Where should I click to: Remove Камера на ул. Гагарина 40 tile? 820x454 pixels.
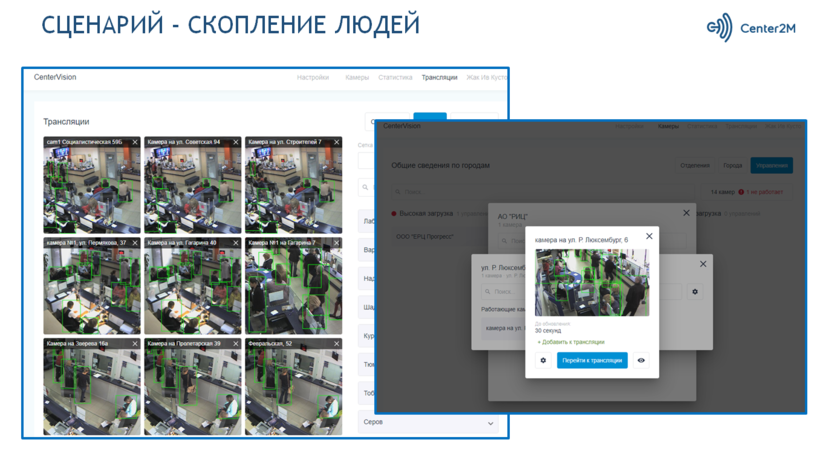coord(236,243)
